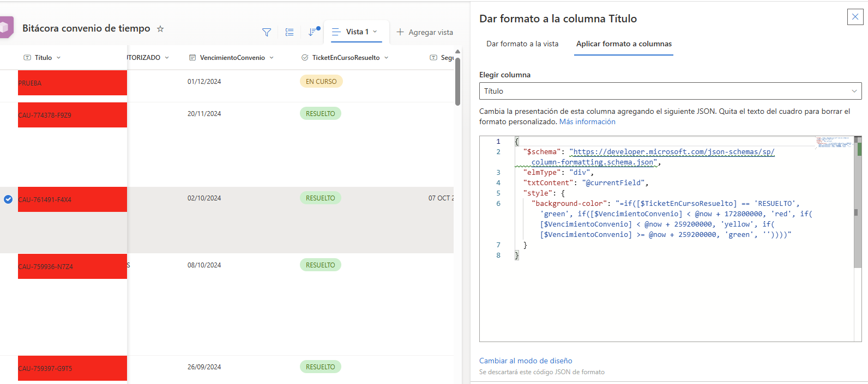This screenshot has height=384, width=868.
Task: Click the code editor minimap preview
Action: pyautogui.click(x=834, y=142)
